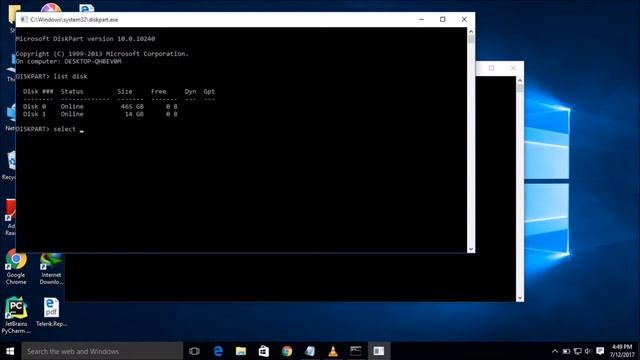Open Google Chrome from the taskbar
The height and width of the screenshot is (360, 640).
287,351
